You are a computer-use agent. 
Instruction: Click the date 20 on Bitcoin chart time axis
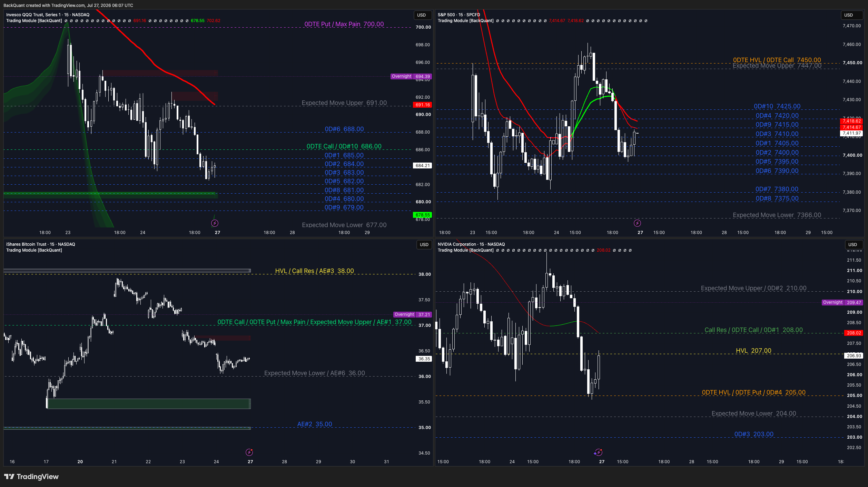80,462
